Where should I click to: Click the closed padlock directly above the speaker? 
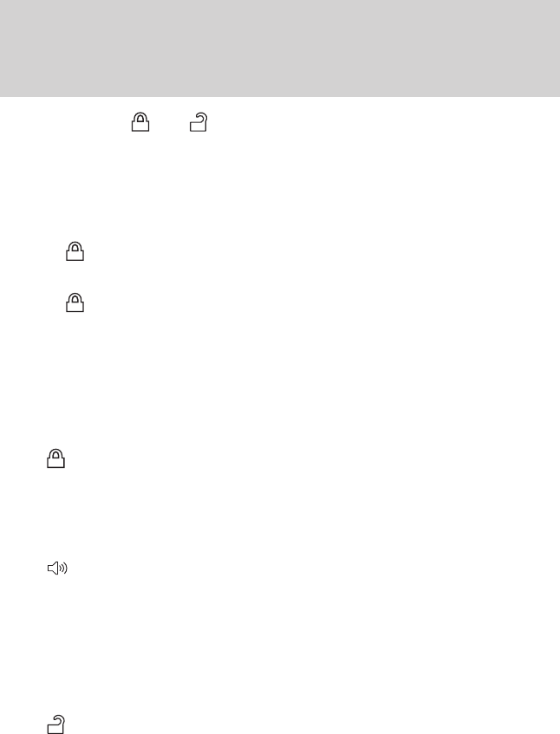(x=55, y=458)
